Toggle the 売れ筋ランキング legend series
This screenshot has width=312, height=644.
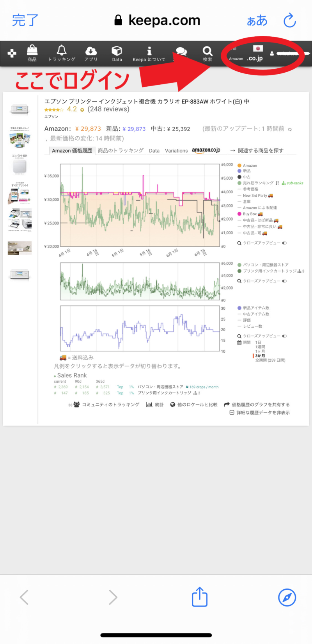(x=255, y=183)
